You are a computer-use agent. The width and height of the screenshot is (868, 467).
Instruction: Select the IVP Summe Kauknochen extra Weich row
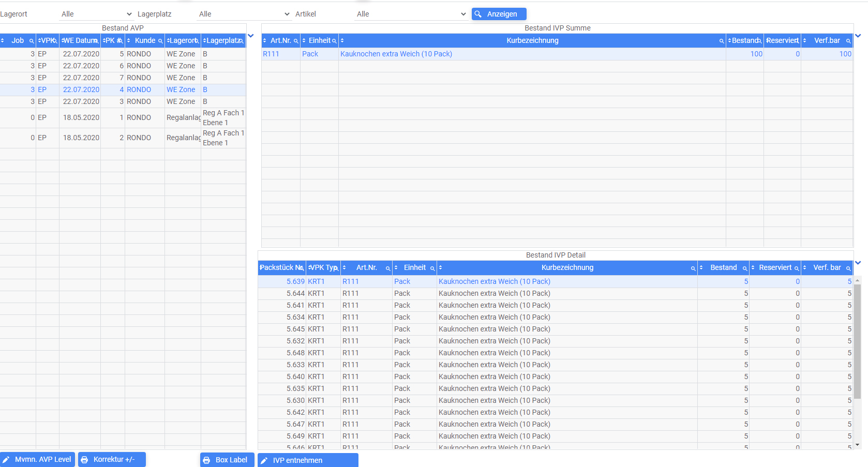pos(557,54)
